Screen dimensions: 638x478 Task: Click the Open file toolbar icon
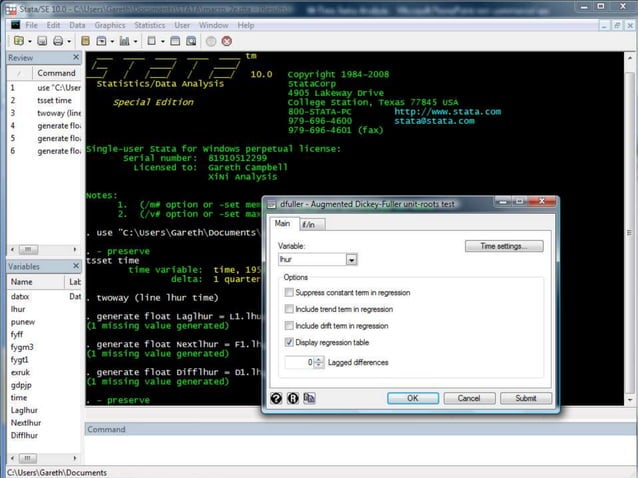click(x=18, y=41)
